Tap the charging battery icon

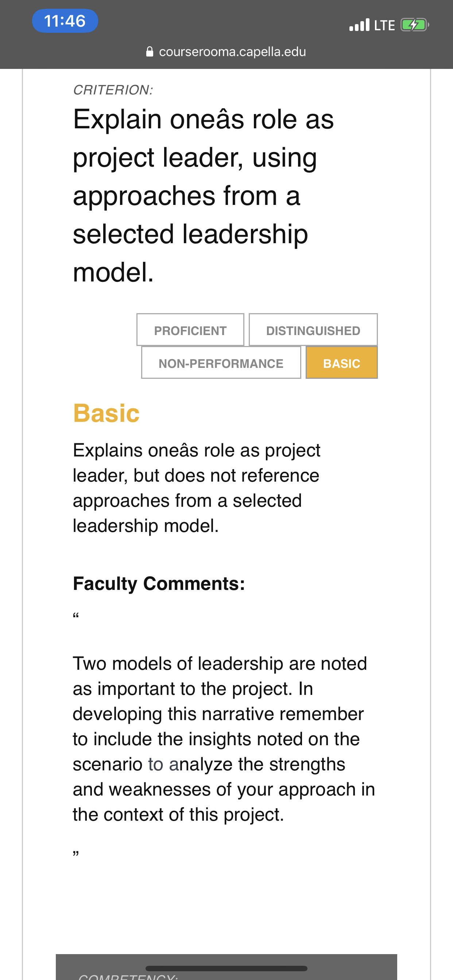[x=415, y=25]
